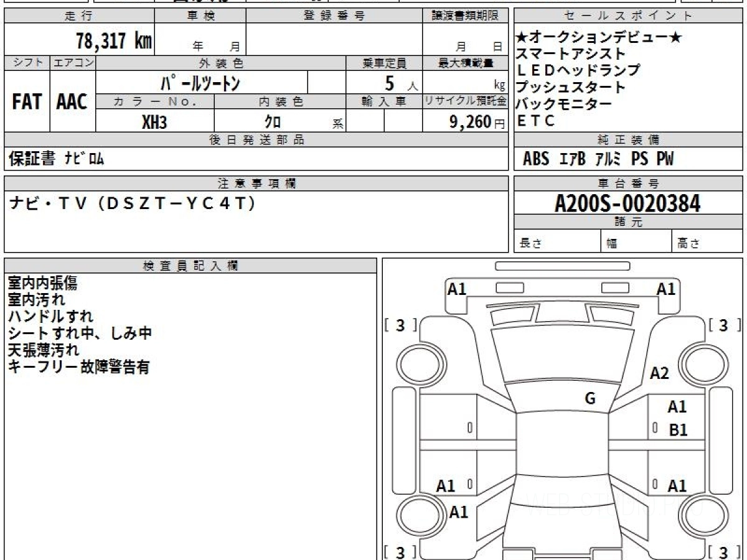747x560 pixels.
Task: Click the プッシュスタート sales point
Action: click(x=570, y=88)
